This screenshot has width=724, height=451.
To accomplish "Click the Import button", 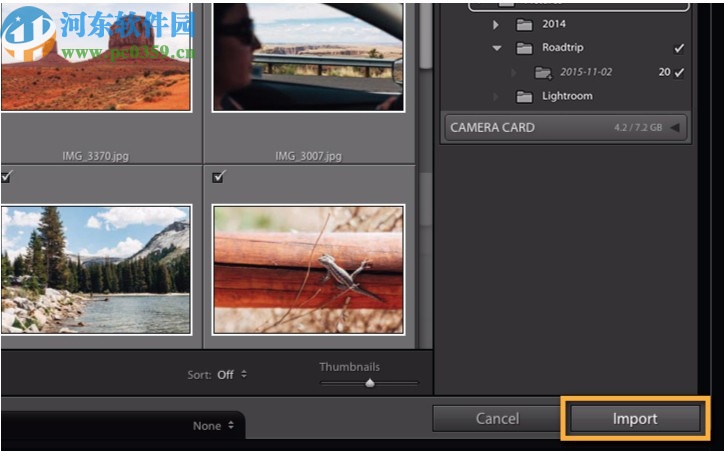I will click(635, 418).
